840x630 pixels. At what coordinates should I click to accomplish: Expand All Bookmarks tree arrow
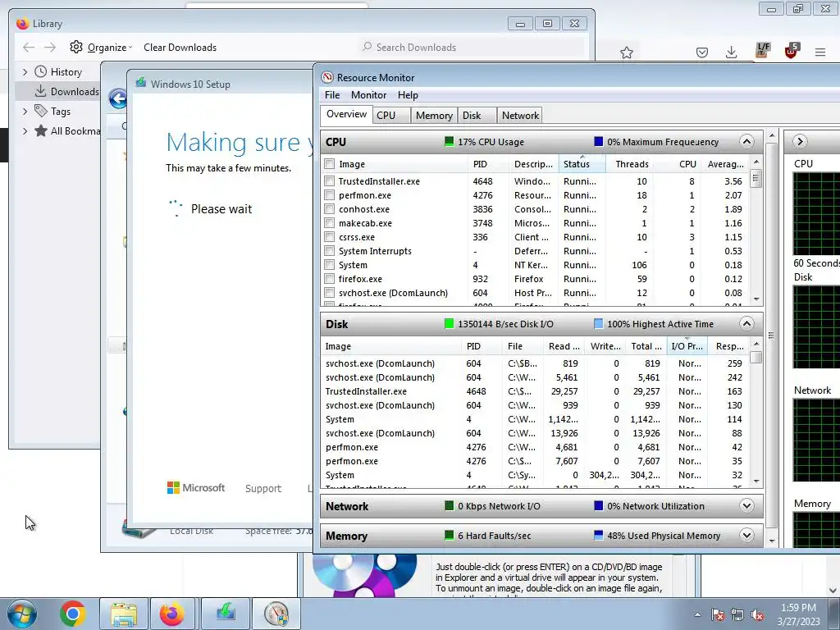(x=25, y=130)
